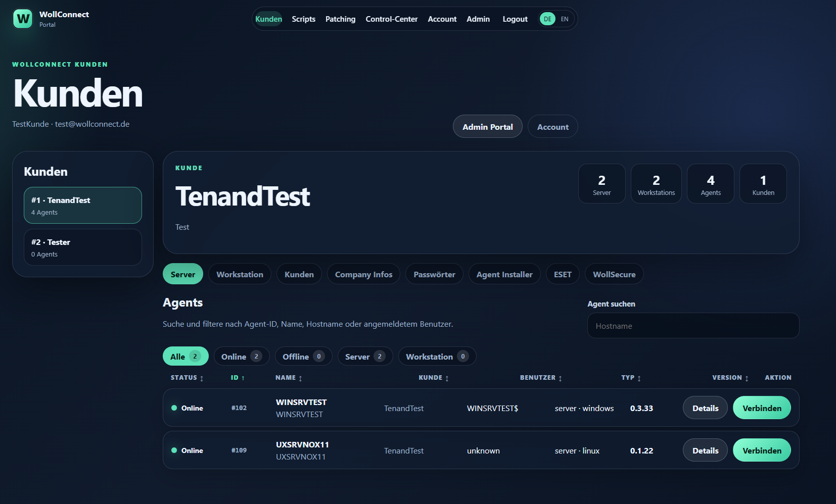Select customer #1 TenandTest in sidebar

click(83, 206)
